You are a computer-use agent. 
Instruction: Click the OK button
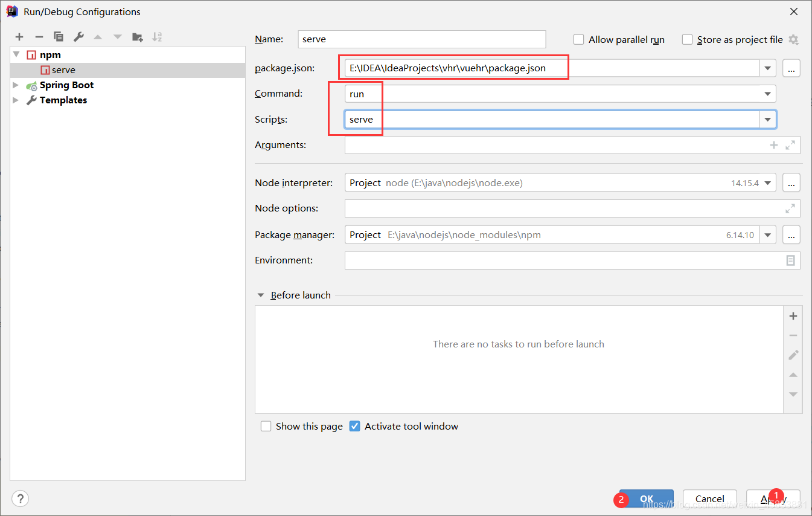click(x=647, y=498)
